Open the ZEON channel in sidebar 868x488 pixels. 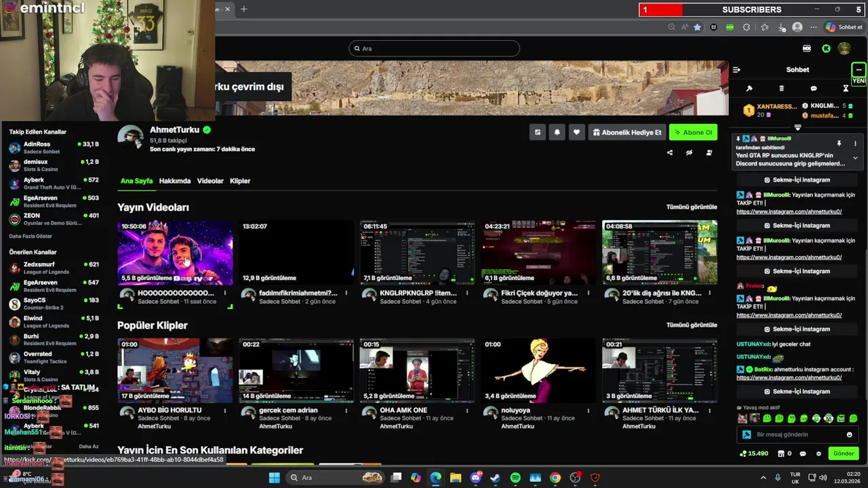point(54,219)
